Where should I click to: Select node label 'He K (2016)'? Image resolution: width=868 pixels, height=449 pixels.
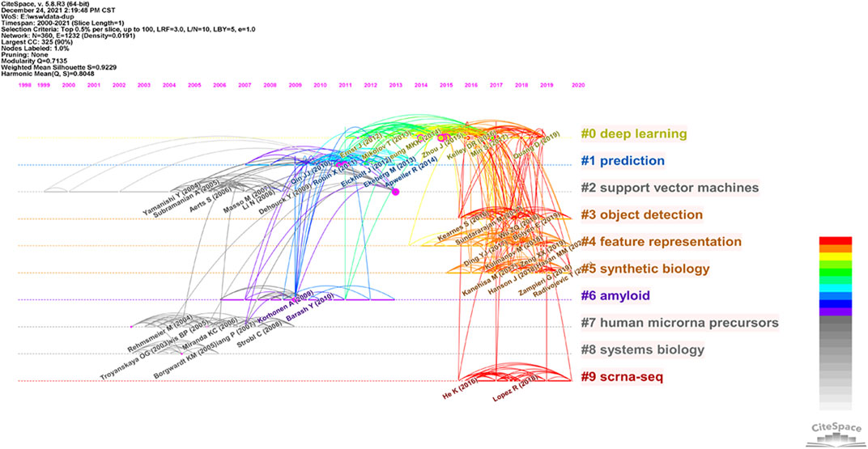(x=459, y=389)
